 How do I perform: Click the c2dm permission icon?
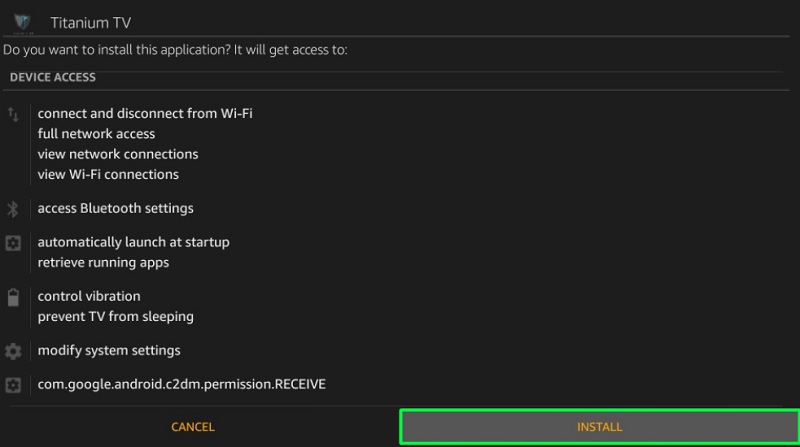click(13, 385)
